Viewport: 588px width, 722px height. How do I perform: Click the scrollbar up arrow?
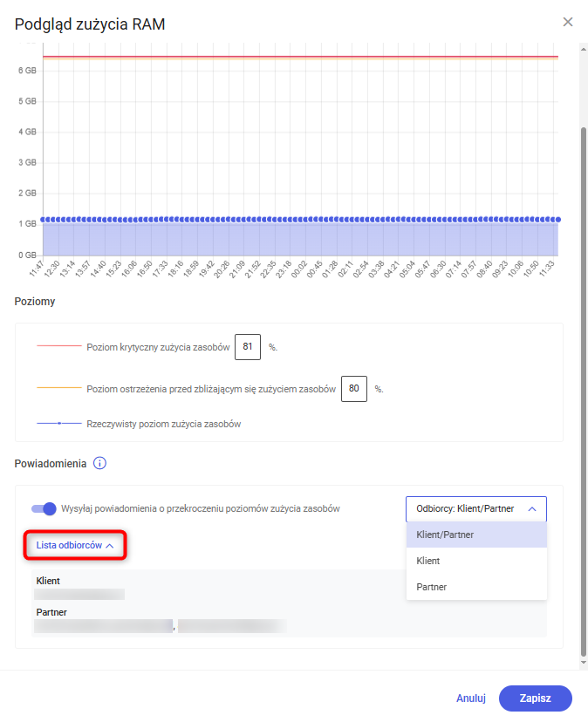tap(584, 49)
